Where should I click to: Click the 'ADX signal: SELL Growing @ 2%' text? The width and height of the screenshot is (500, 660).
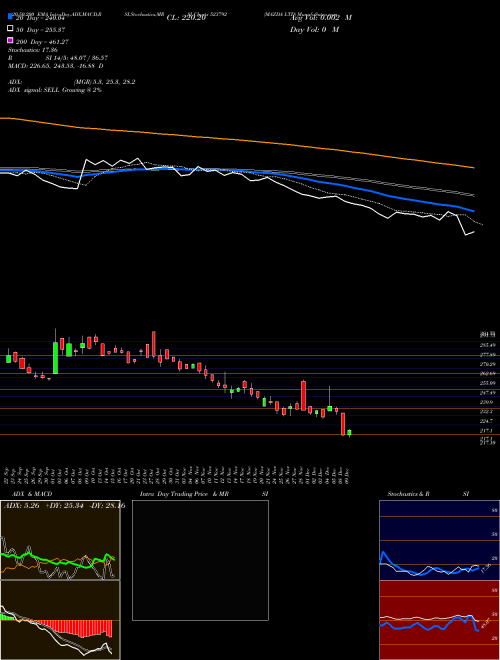click(55, 90)
